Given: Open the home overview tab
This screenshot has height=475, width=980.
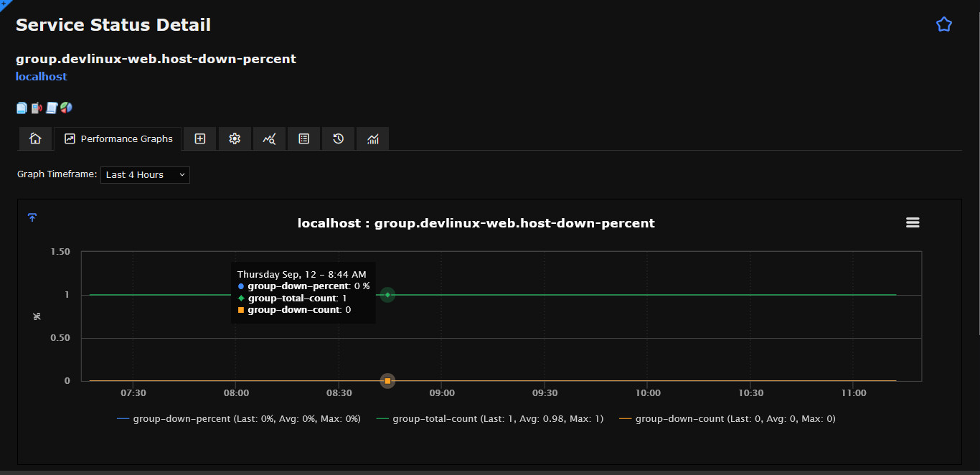Looking at the screenshot, I should pos(35,138).
